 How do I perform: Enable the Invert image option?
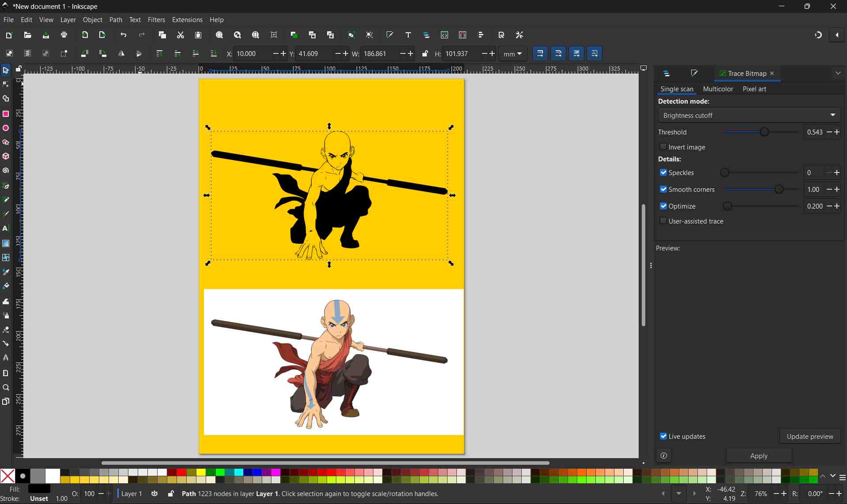(664, 146)
